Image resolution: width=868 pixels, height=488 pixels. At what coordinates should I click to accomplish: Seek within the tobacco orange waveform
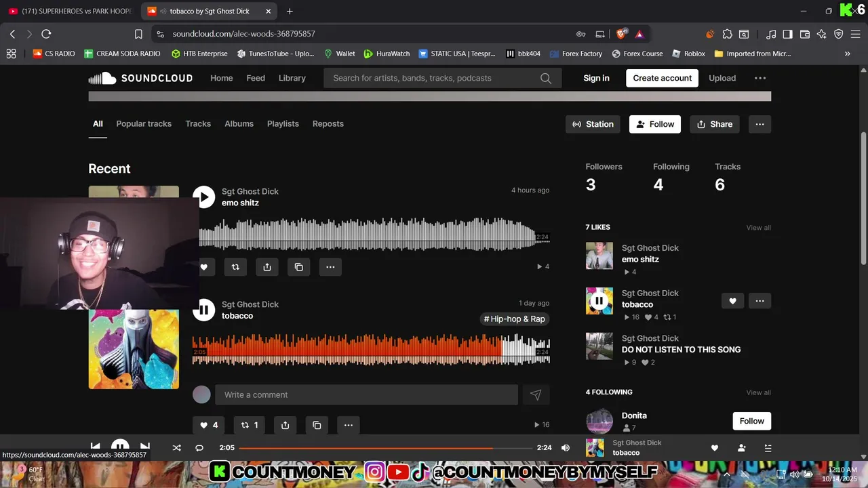pos(371,350)
